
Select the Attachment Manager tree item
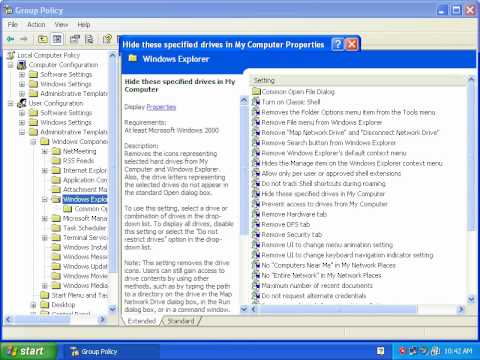[85, 190]
